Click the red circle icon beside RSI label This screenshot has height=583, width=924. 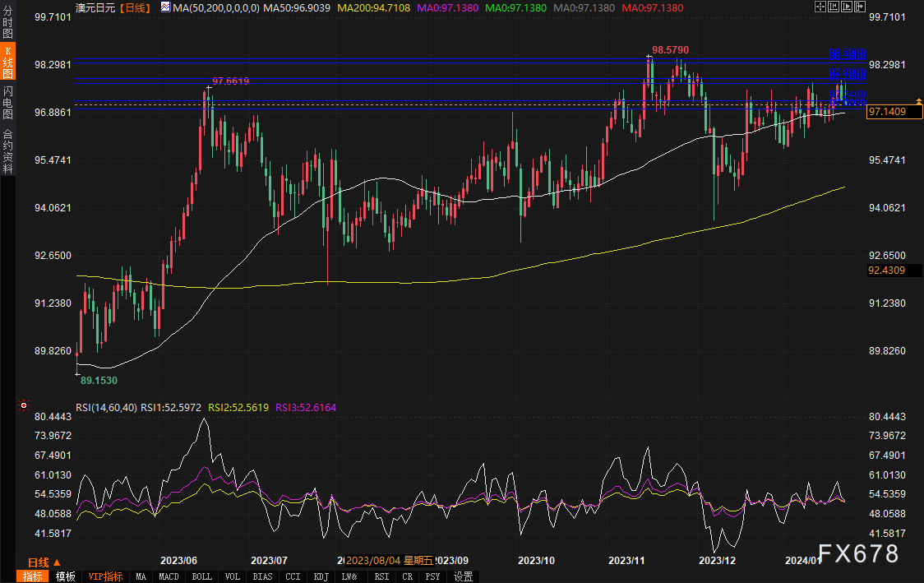pos(24,405)
